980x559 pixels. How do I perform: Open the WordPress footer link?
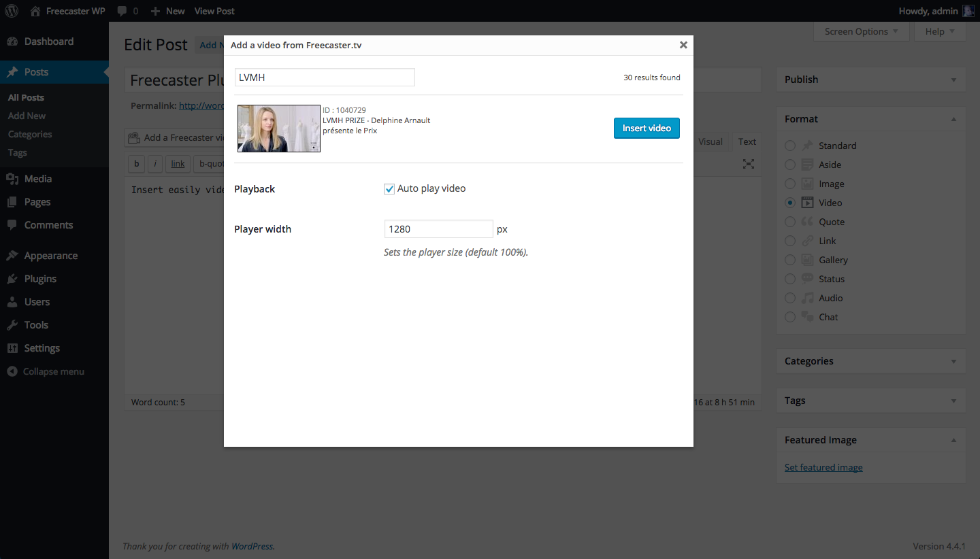[x=252, y=546]
